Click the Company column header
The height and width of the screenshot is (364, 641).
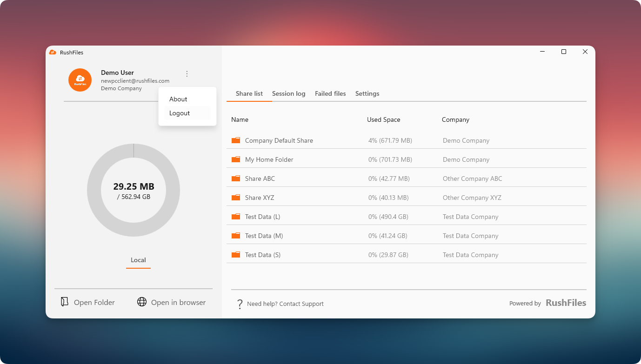(455, 119)
